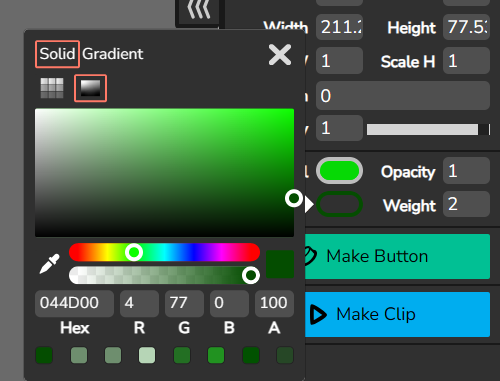Screen dimensions: 500x381
Task: Open the swatch grid view
Action: pyautogui.click(x=52, y=88)
